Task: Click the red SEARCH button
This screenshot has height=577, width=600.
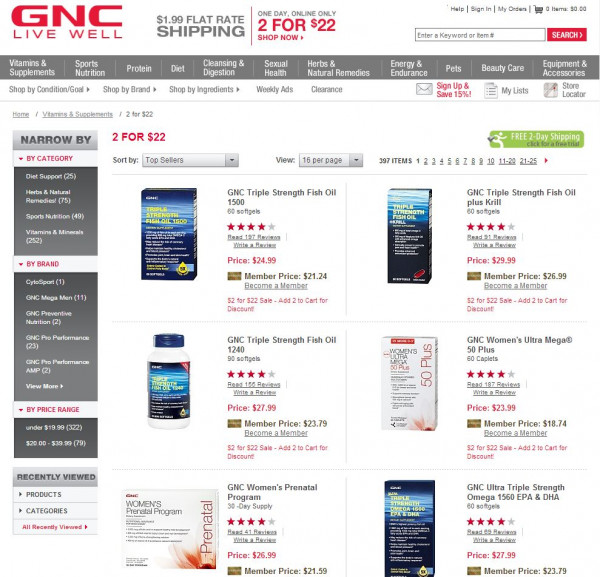Action: [567, 35]
